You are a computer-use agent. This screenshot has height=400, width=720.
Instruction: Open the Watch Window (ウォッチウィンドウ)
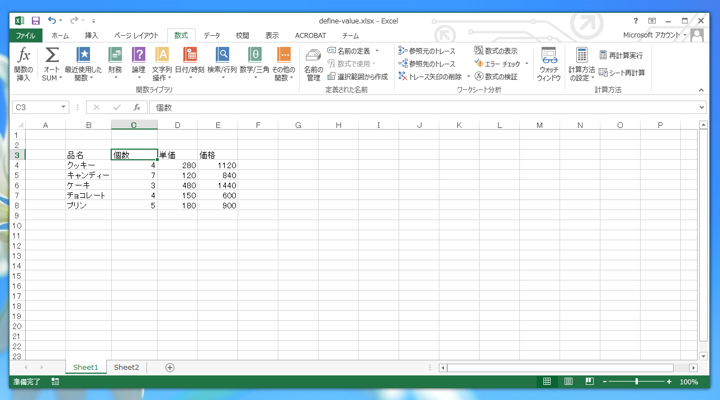pyautogui.click(x=549, y=64)
